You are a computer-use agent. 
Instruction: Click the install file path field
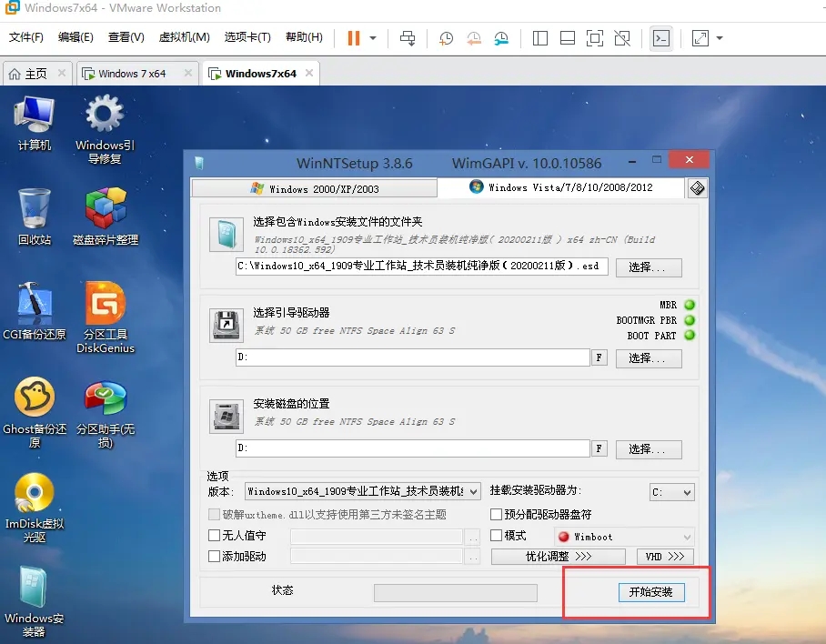(x=421, y=267)
